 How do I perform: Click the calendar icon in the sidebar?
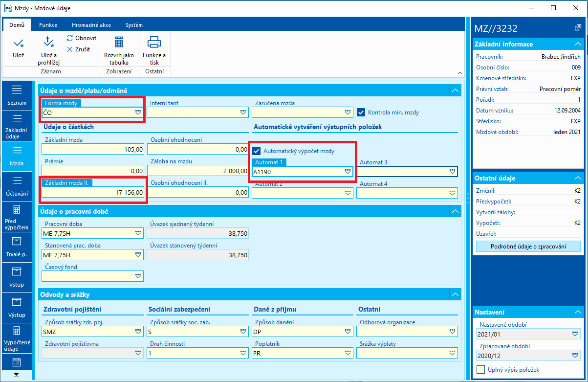17,362
